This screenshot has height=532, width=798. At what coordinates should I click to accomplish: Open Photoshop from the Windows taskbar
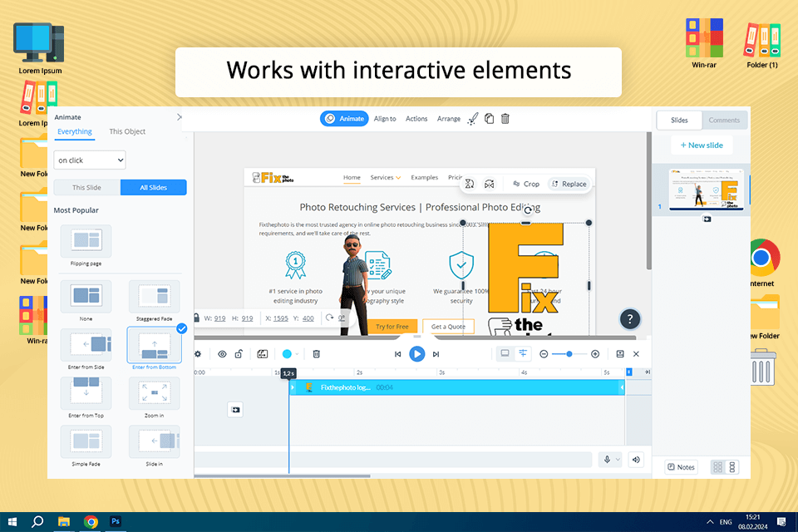116,521
